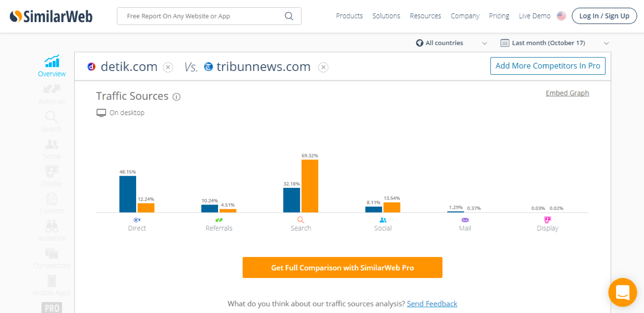Open the Pricing page

coord(499,16)
